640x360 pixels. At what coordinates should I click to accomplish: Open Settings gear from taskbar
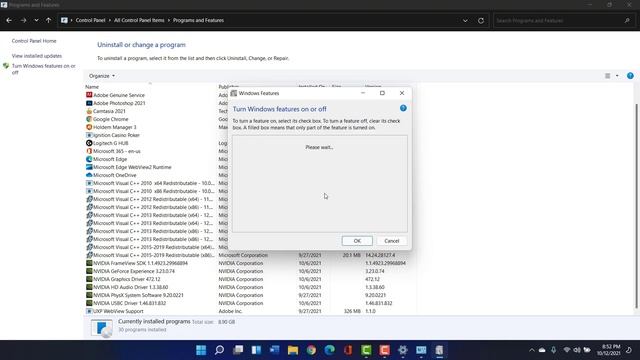pyautogui.click(x=403, y=350)
